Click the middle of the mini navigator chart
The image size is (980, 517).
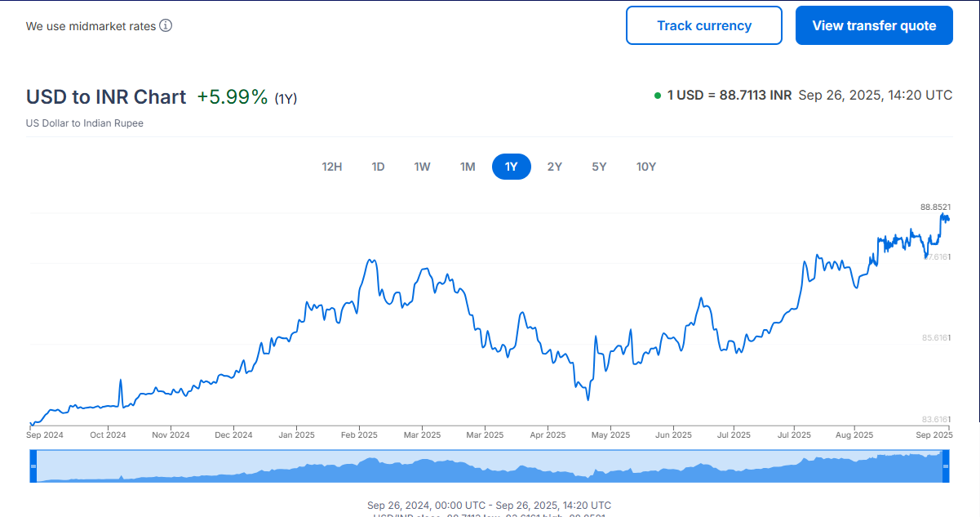click(490, 466)
